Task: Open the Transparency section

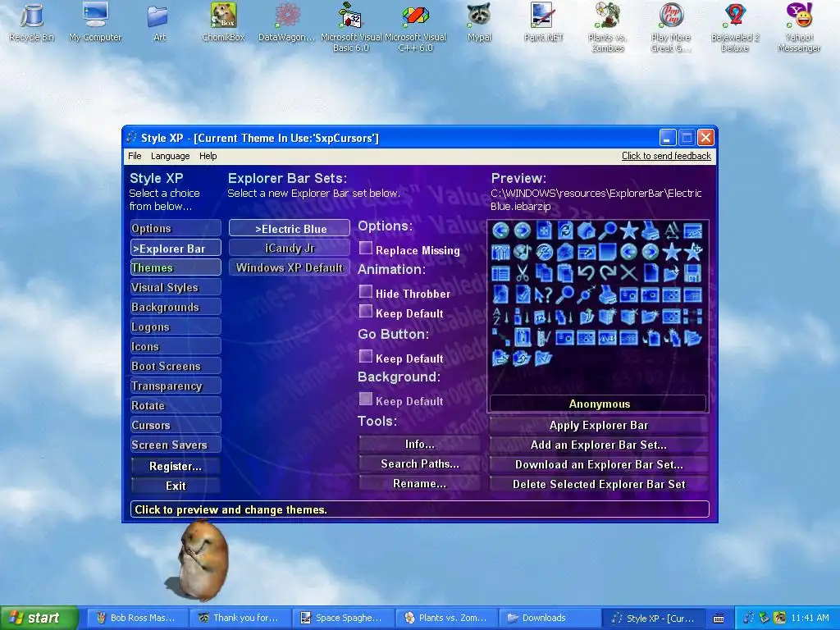Action: coord(176,386)
